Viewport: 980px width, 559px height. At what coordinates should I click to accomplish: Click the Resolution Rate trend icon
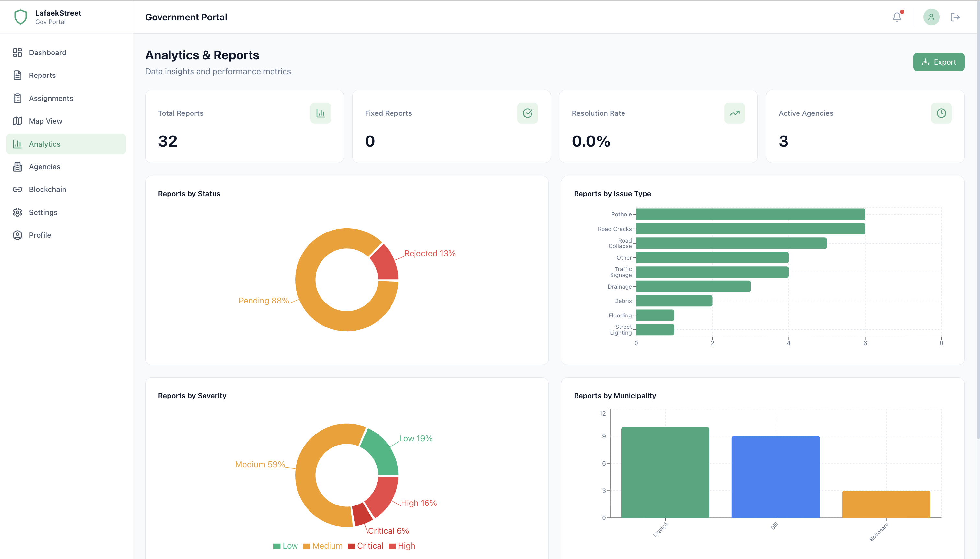(734, 113)
